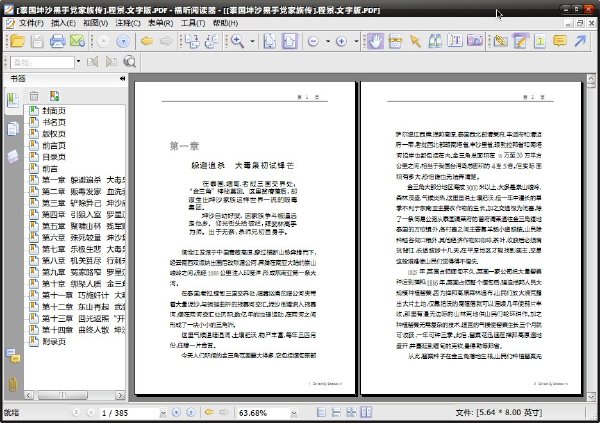
Task: Switch to the Pages thumbnails side tab
Action: (x=13, y=129)
